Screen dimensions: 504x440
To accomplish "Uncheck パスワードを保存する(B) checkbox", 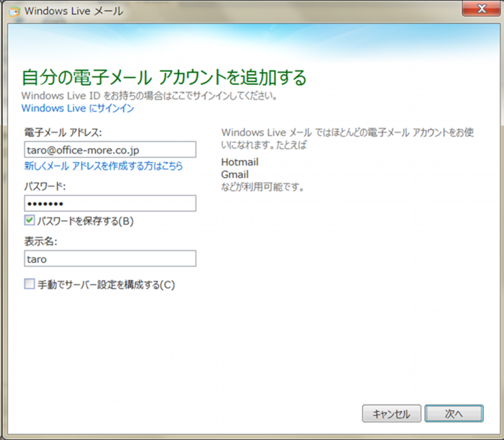I will point(30,220).
